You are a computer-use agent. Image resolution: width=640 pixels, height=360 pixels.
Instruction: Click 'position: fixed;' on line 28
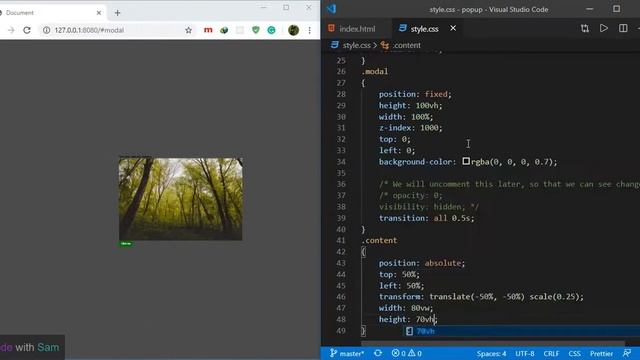tap(415, 94)
